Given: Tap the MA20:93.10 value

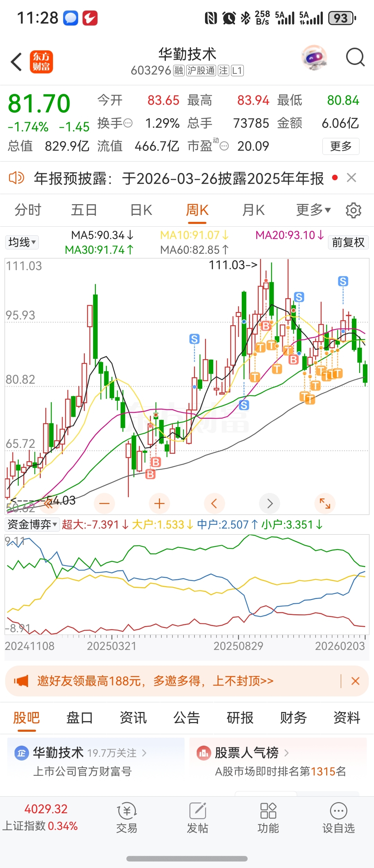Looking at the screenshot, I should (290, 235).
